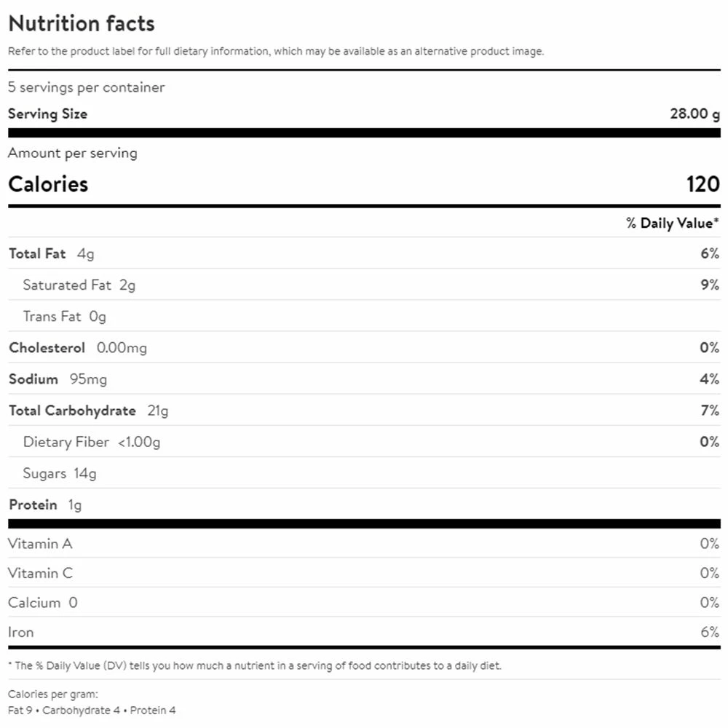Click the Amount per serving text

click(72, 153)
